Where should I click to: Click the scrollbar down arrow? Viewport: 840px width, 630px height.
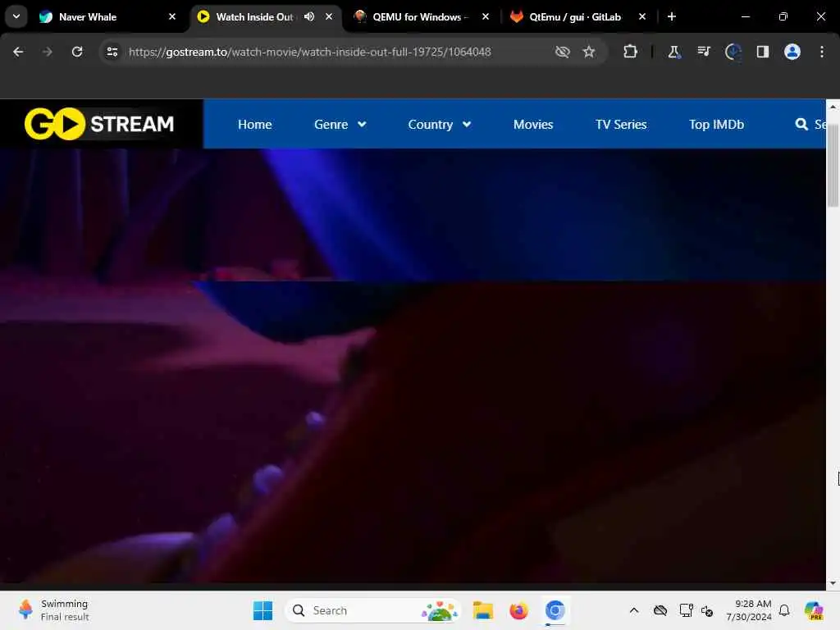833,583
